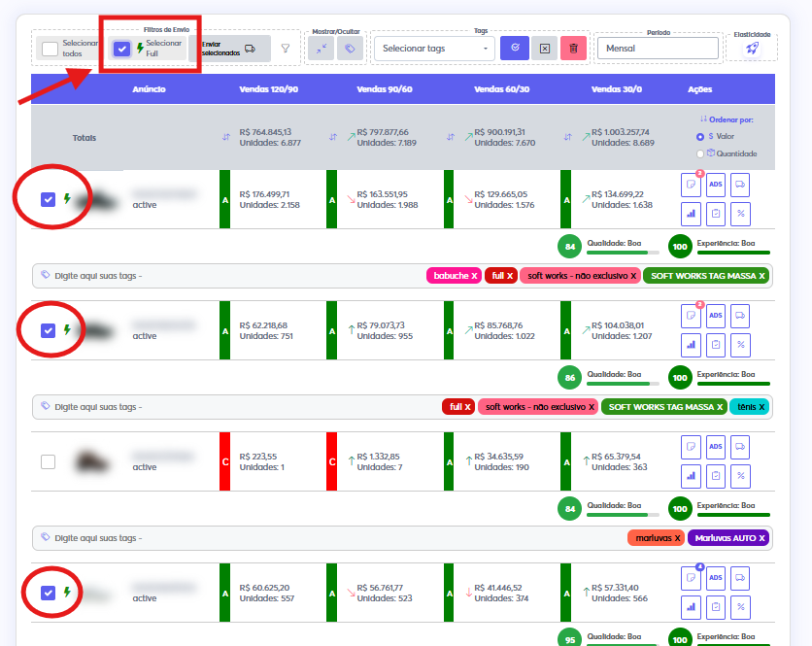
Task: Click the Anúncio column header
Action: tap(150, 89)
